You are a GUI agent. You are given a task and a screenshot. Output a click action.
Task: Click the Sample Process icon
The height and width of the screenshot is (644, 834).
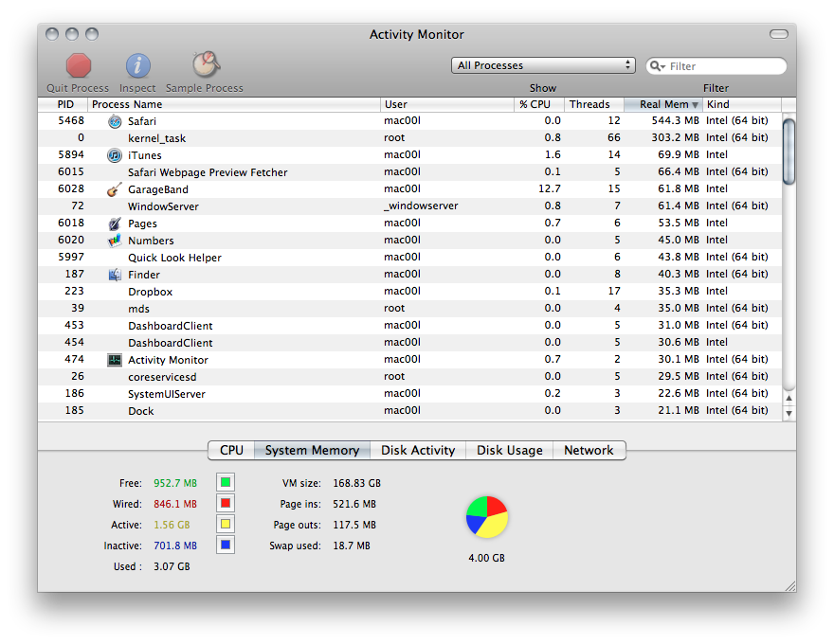tap(206, 64)
